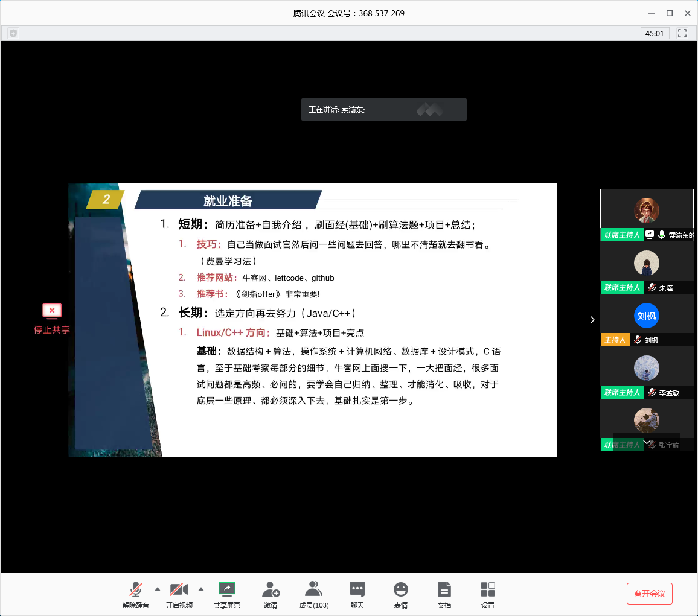Screen dimensions: 698x616
Task: Open the invite participants icon
Action: pos(271,590)
